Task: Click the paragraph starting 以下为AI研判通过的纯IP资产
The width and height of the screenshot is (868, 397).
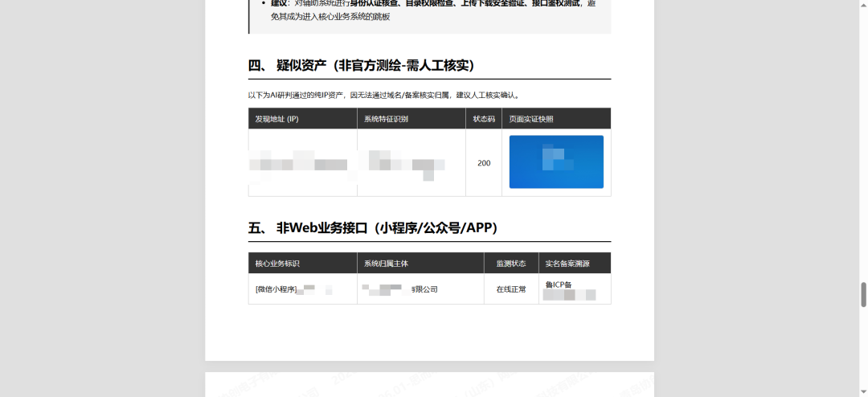Action: pyautogui.click(x=385, y=96)
